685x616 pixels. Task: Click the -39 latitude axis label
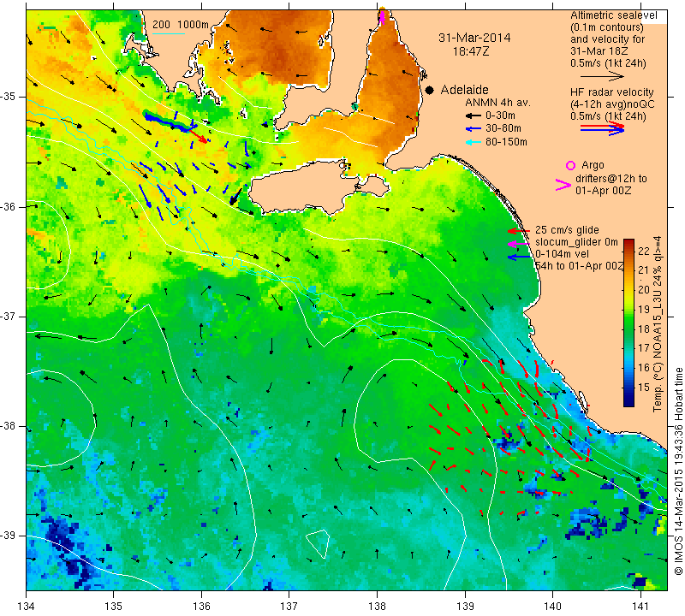click(10, 536)
